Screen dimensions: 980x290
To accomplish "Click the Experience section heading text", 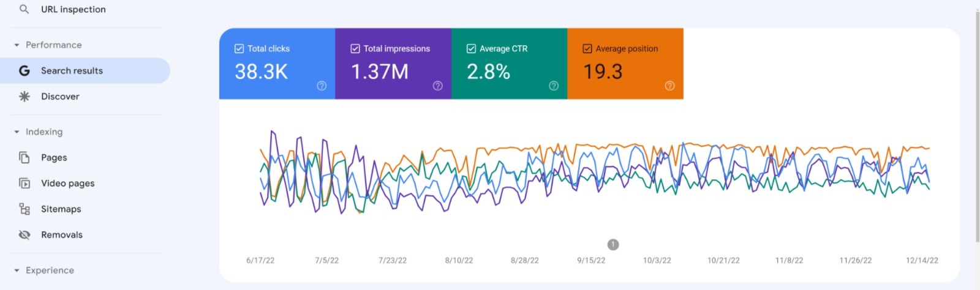I will pos(50,270).
